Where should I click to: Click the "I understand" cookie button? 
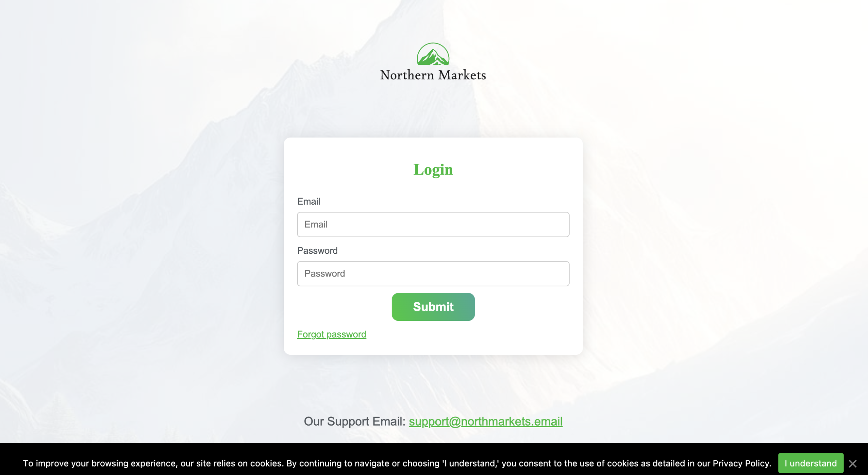coord(811,463)
